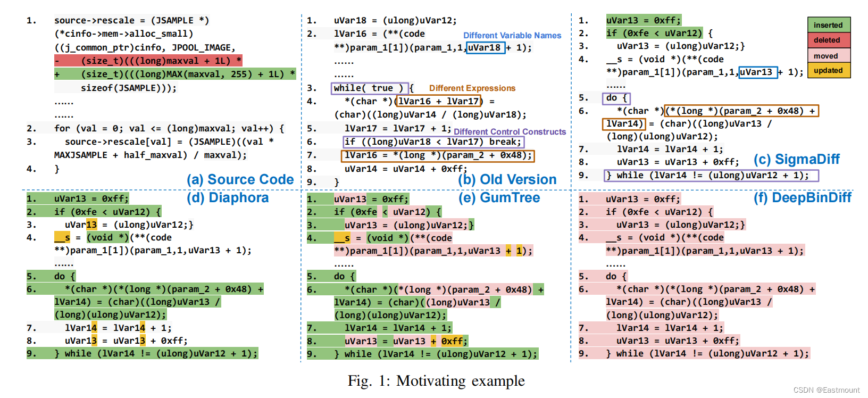
Task: Select the "(e) GumTree" panel title
Action: [x=499, y=198]
